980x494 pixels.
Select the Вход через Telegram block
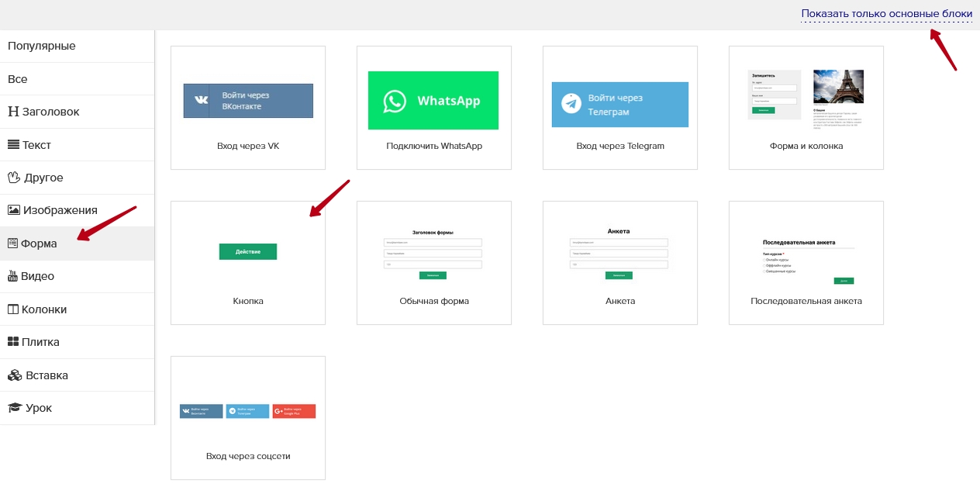pos(620,108)
